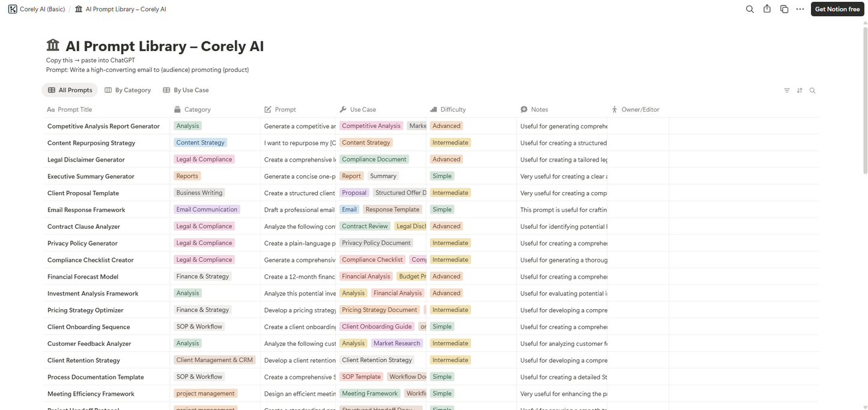868x410 pixels.
Task: Click Finance & Strategy tag in Financial Forecast row
Action: (x=202, y=276)
